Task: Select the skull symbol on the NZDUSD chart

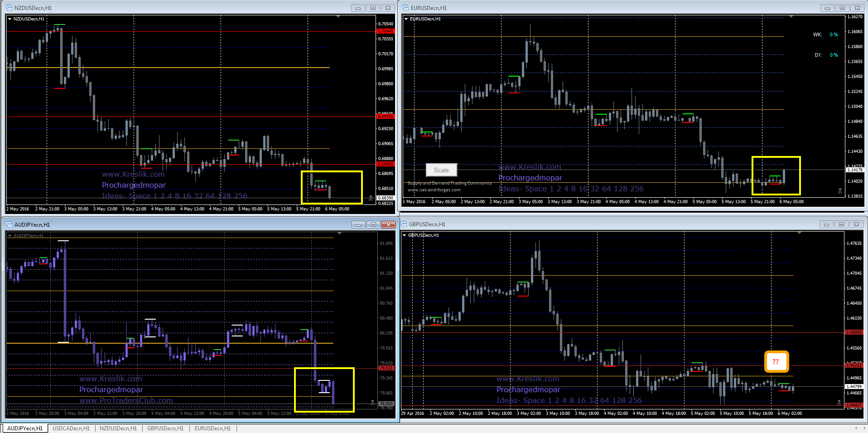Action: pyautogui.click(x=371, y=198)
